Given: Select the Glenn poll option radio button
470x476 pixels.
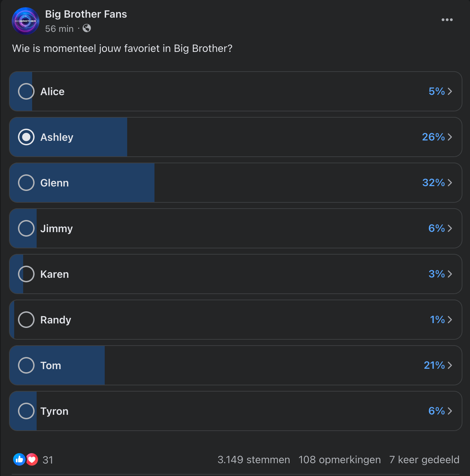Looking at the screenshot, I should (26, 183).
